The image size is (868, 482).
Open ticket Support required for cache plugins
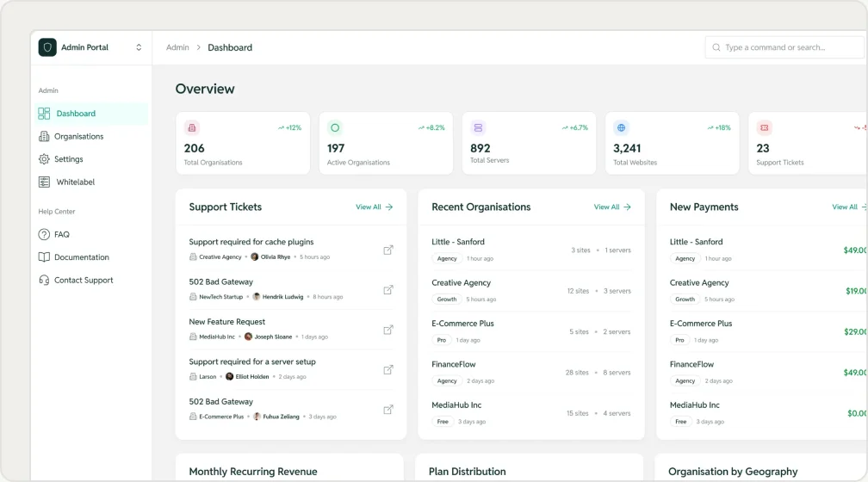coord(251,242)
